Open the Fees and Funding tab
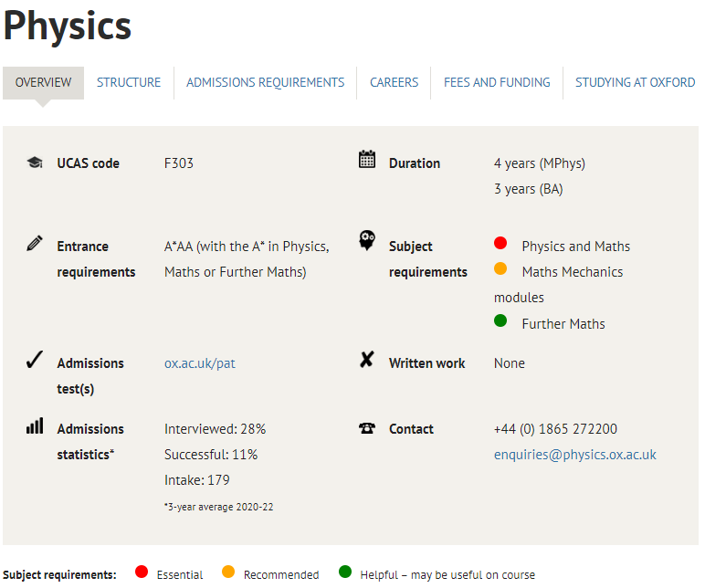Screen dimensions: 705x588 click(497, 83)
